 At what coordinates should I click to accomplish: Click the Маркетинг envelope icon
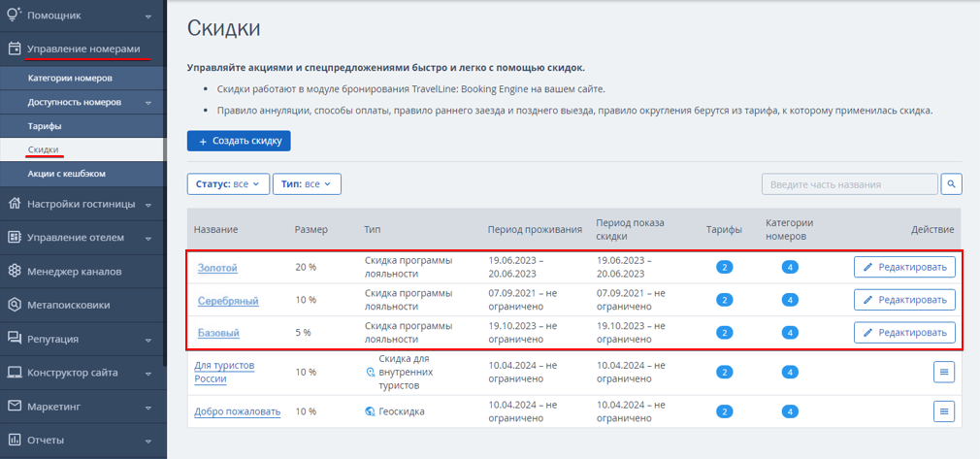(15, 406)
